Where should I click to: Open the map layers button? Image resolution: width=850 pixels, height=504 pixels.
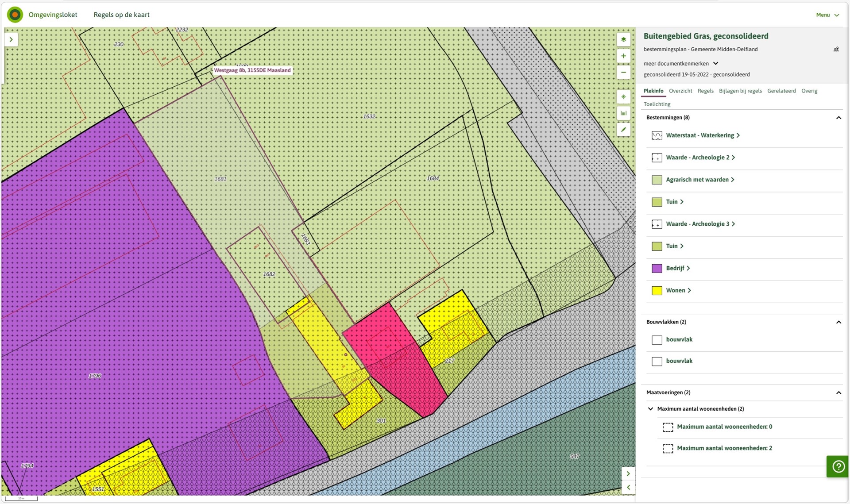click(623, 39)
